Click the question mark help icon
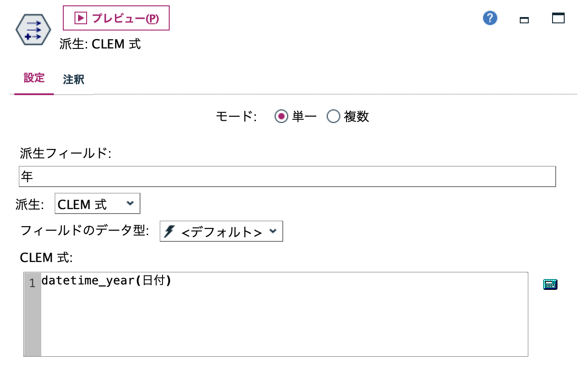 [489, 18]
